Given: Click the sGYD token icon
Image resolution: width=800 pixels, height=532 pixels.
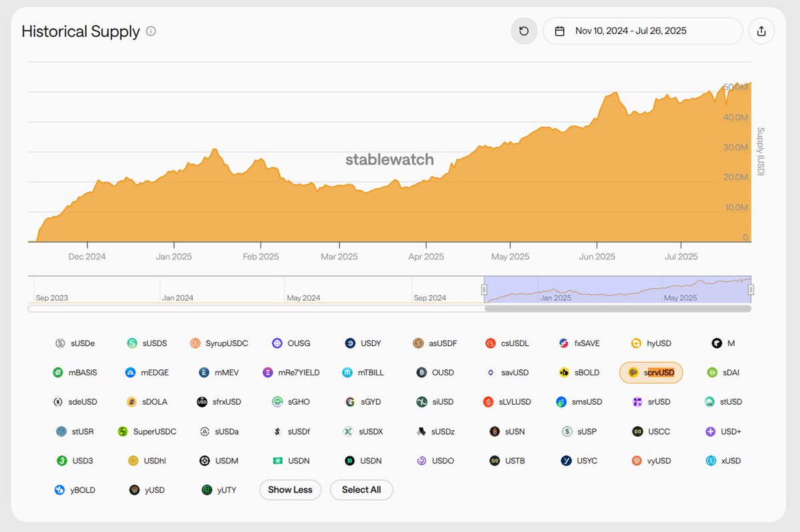Looking at the screenshot, I should (x=350, y=402).
